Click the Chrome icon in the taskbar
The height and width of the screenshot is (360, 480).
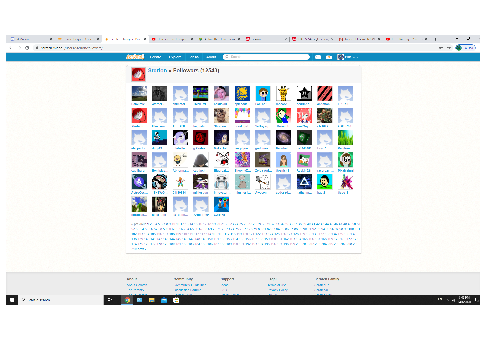pos(127,300)
